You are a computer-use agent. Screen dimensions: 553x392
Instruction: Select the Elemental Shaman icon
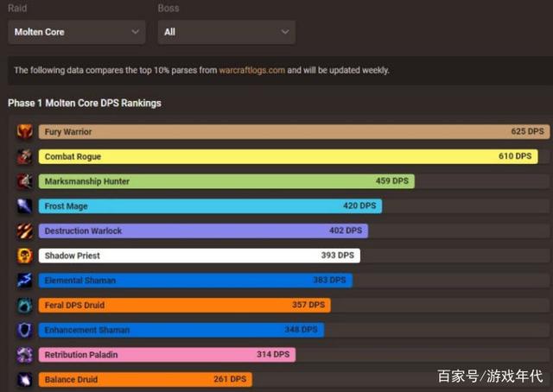(24, 281)
